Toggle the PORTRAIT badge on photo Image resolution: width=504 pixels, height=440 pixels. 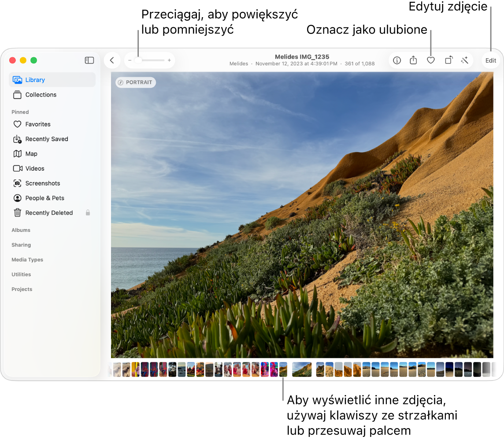pos(136,82)
